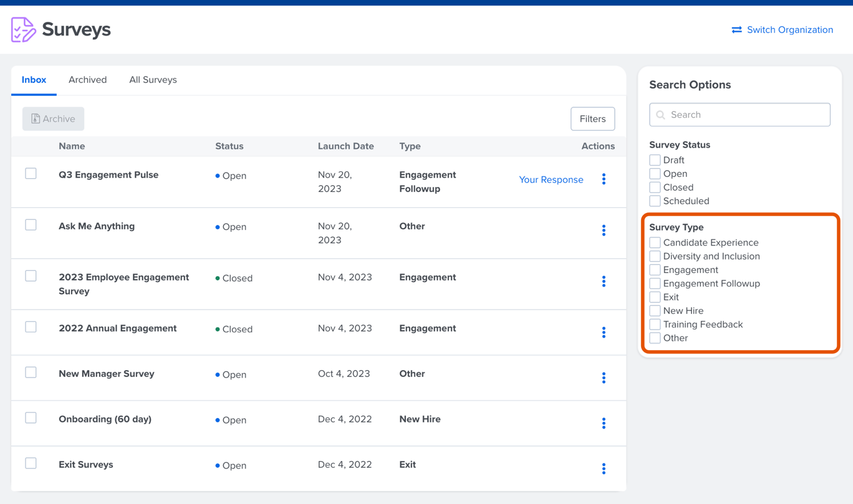Tick the Exit Surveys row checkbox
The image size is (853, 504).
[x=31, y=464]
